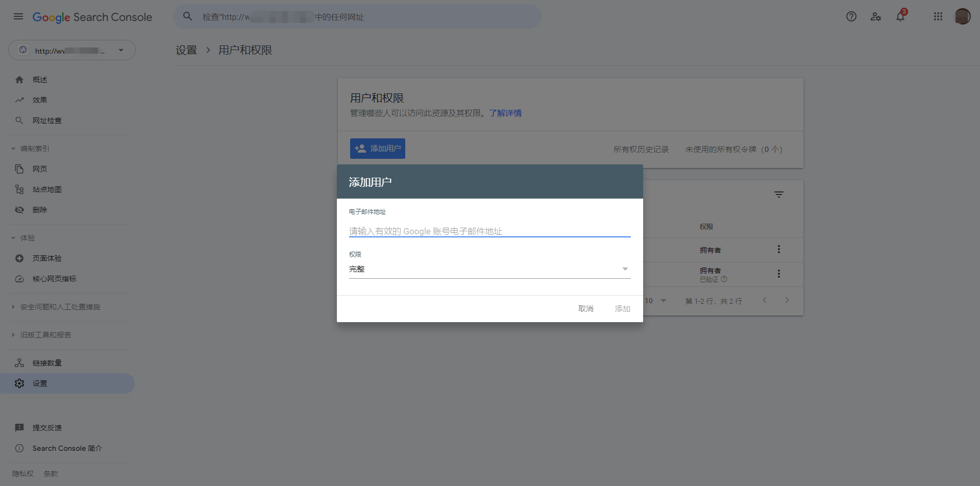Click the email address input field
Viewport: 980px width, 486px height.
pos(489,231)
